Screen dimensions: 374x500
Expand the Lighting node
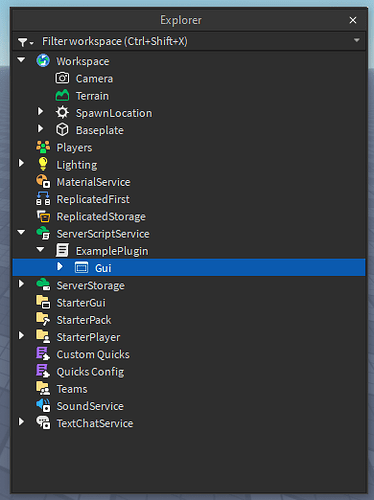[x=21, y=163]
